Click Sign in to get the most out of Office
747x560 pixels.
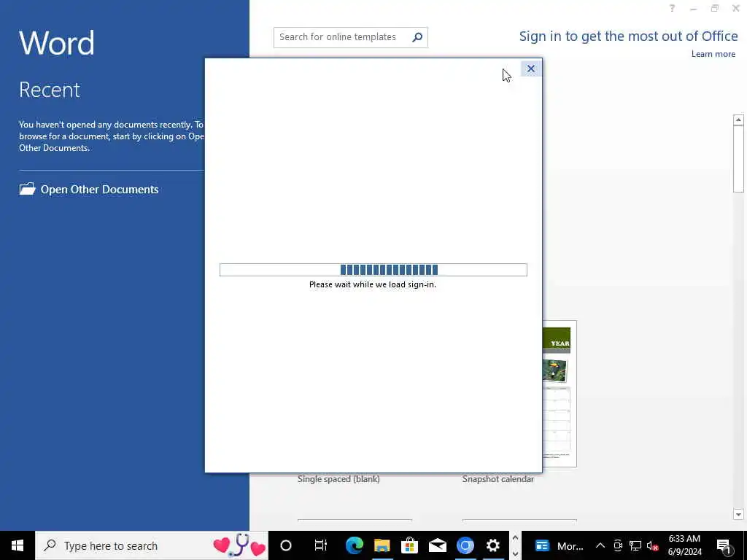click(x=628, y=36)
